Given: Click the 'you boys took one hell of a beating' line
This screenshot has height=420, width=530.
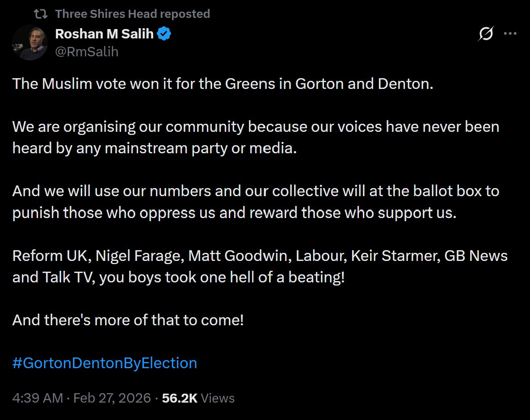Looking at the screenshot, I should [x=222, y=277].
